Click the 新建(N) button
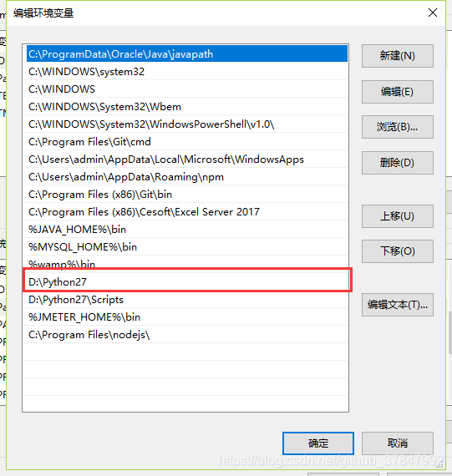This screenshot has height=476, width=452. click(398, 56)
